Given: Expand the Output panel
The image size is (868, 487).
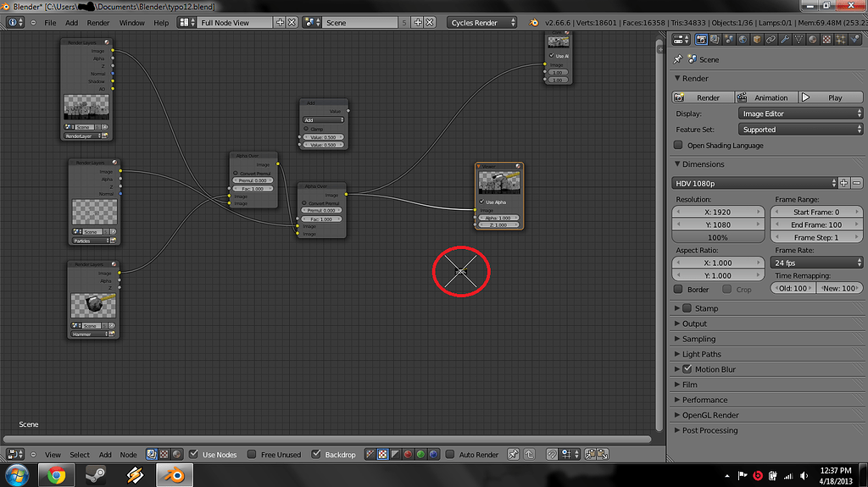Looking at the screenshot, I should [x=694, y=324].
